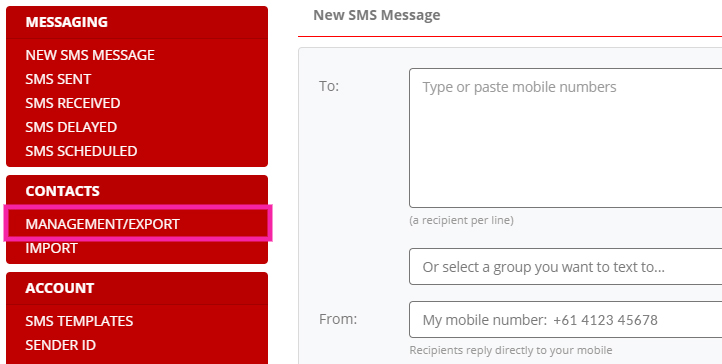Click the Messaging section header
The image size is (722, 364).
(x=66, y=22)
